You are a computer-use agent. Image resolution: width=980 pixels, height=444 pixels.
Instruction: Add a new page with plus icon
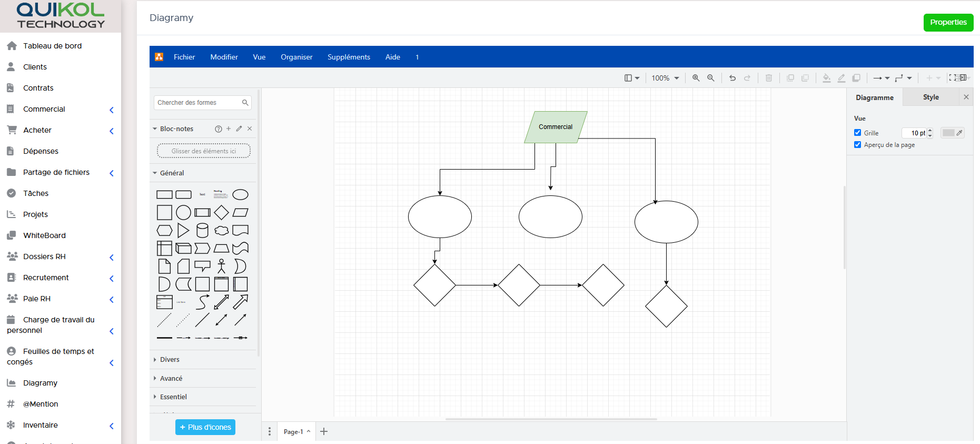pos(324,431)
